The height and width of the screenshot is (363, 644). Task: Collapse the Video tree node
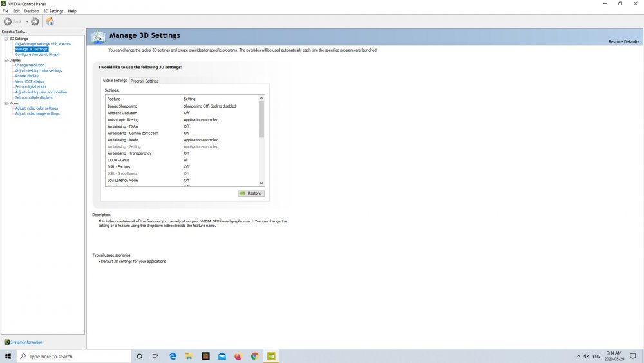[6, 103]
